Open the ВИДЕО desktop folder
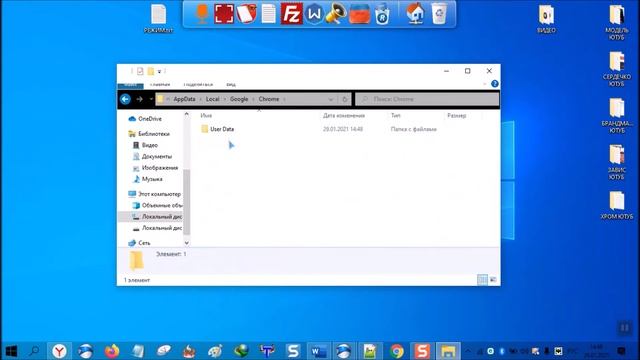The image size is (640, 360). (x=546, y=19)
